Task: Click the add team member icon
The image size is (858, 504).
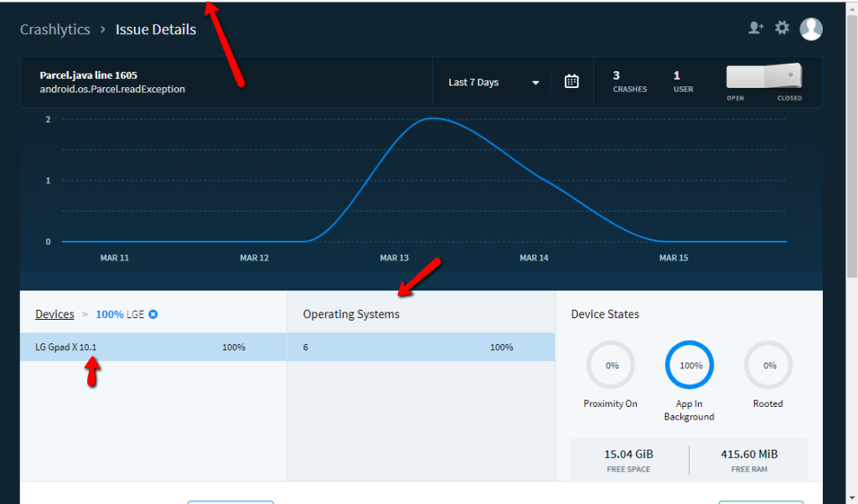Action: point(756,28)
